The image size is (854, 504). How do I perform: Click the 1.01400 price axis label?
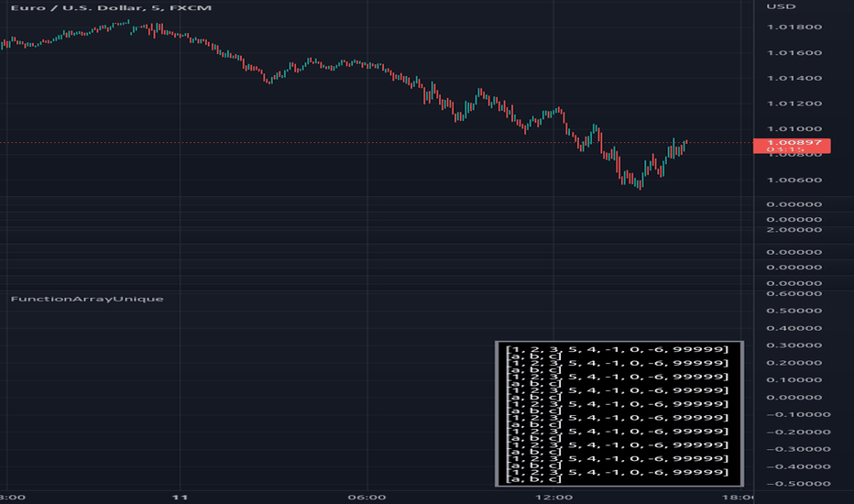[794, 79]
